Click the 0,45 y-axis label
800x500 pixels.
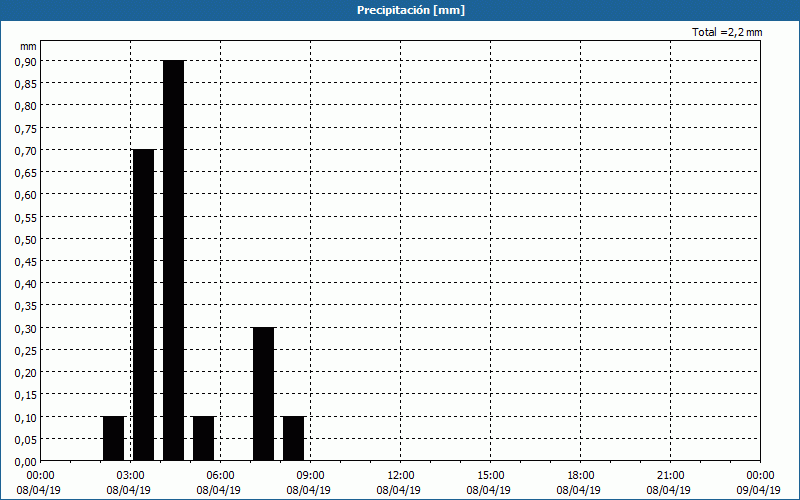[x=26, y=262]
